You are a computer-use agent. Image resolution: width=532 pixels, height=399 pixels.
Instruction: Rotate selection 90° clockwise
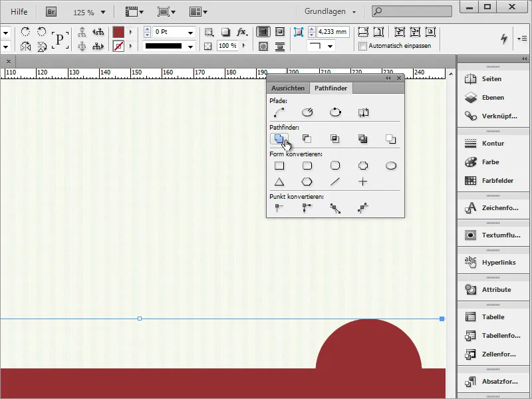[x=25, y=32]
